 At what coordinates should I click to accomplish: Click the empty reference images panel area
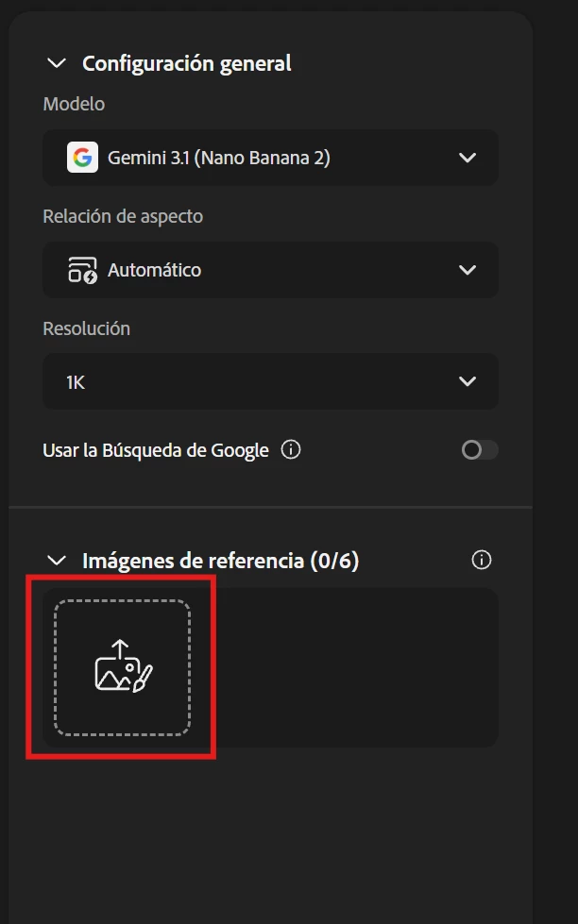[x=348, y=667]
